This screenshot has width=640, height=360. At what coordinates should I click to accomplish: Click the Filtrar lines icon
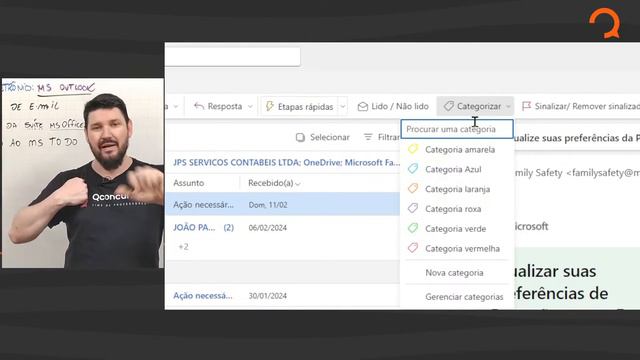368,137
